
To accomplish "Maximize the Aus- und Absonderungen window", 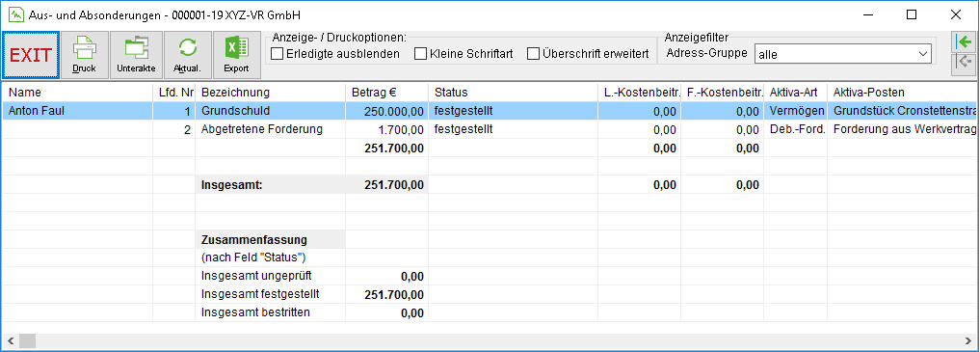I will click(x=912, y=14).
